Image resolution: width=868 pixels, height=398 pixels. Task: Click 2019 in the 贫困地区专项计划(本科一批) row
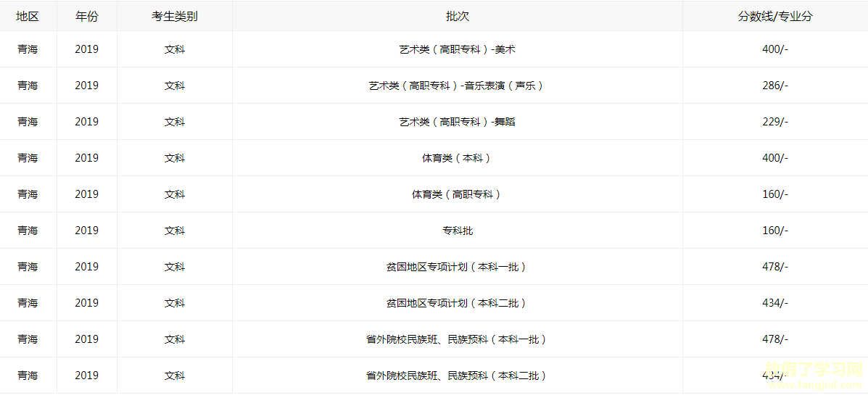pyautogui.click(x=87, y=267)
